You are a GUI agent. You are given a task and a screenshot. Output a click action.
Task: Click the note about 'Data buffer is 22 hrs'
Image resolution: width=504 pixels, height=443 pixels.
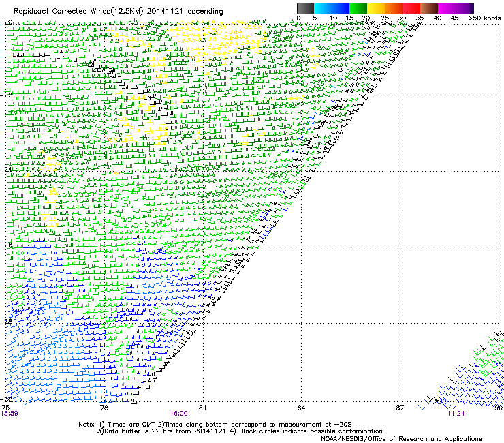click(161, 431)
